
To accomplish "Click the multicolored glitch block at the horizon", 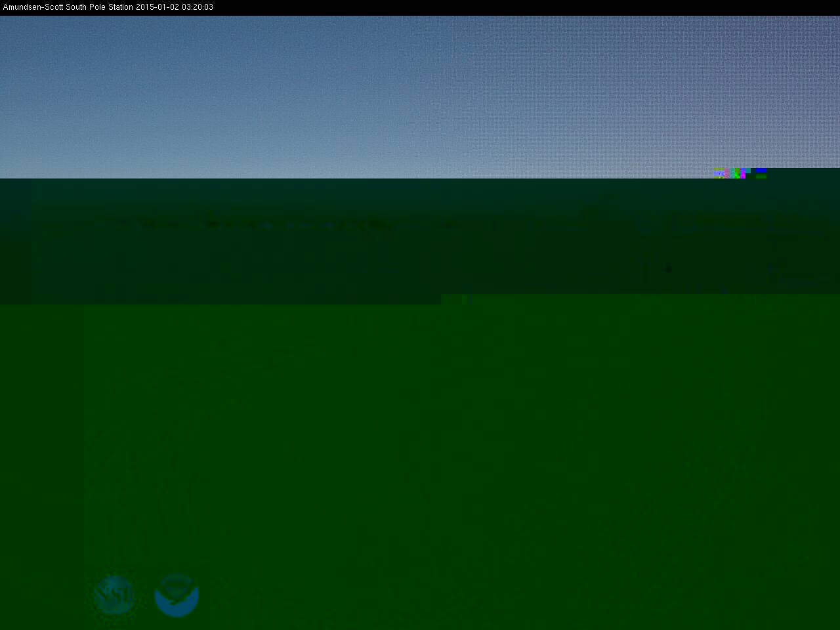I will pos(736,173).
